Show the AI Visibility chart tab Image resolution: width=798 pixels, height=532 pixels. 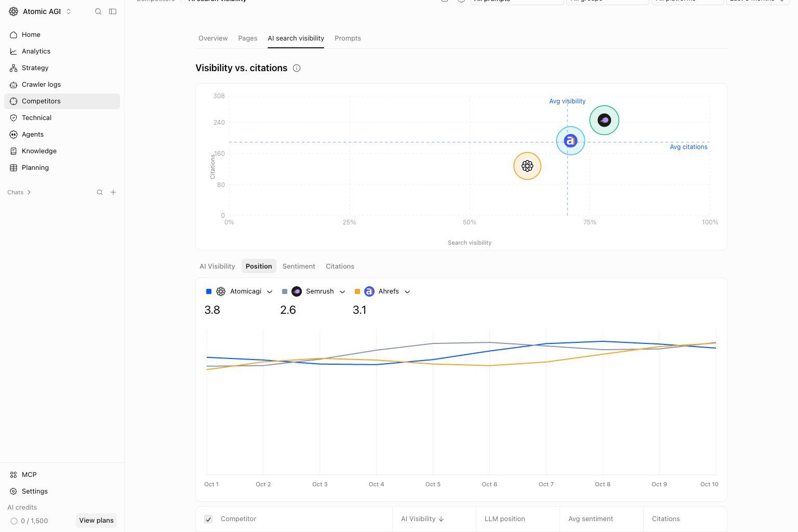click(217, 267)
